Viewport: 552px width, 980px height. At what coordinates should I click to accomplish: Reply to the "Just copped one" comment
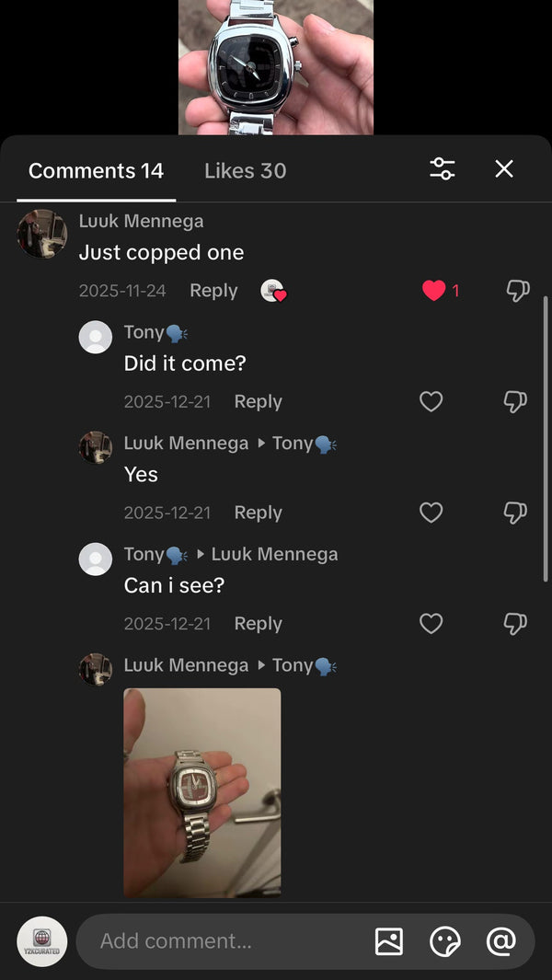(x=213, y=291)
